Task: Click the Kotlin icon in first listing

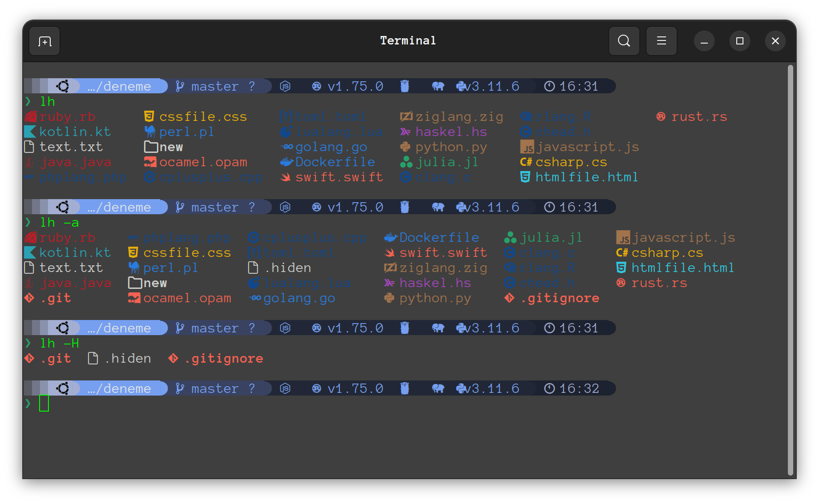Action: (29, 132)
